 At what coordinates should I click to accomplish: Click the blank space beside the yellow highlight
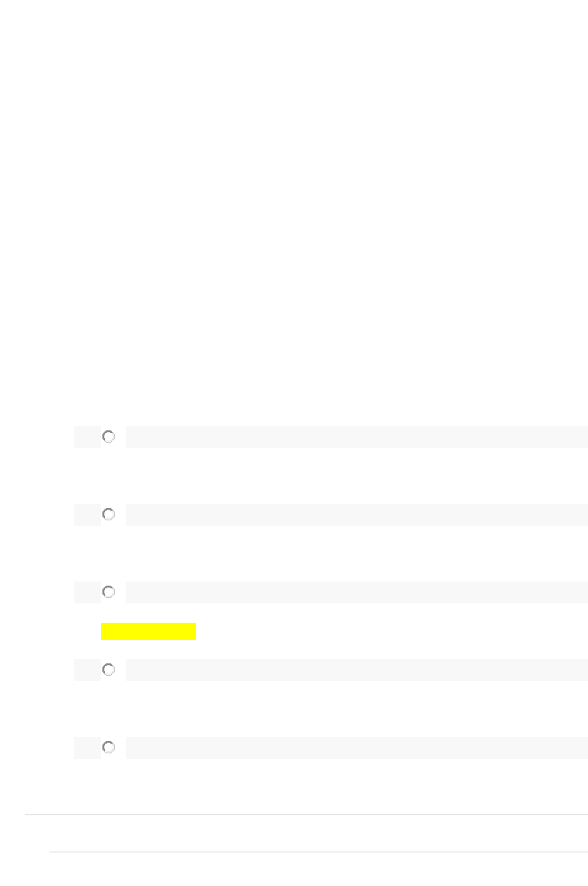392,631
